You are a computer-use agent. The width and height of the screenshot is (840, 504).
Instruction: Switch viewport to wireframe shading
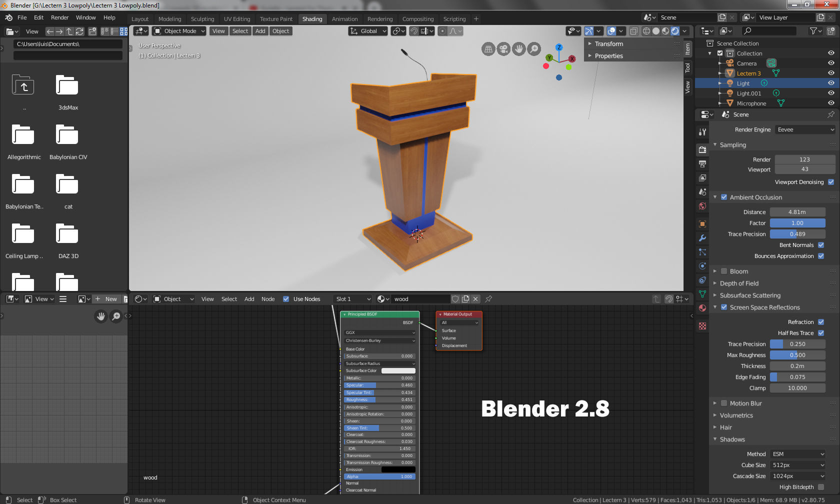pyautogui.click(x=646, y=31)
